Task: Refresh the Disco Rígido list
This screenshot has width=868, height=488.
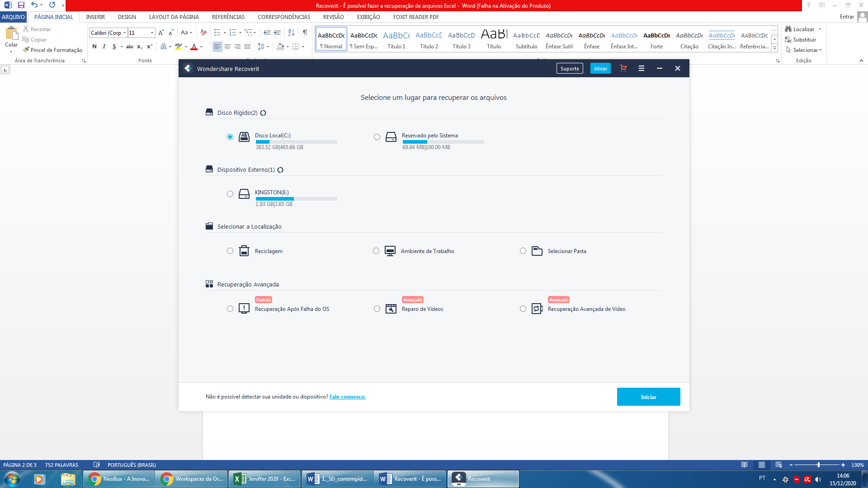Action: [263, 113]
